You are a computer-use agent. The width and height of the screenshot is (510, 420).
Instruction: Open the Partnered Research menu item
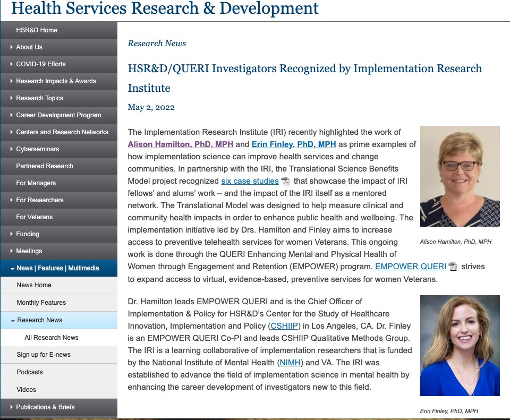[x=59, y=166]
